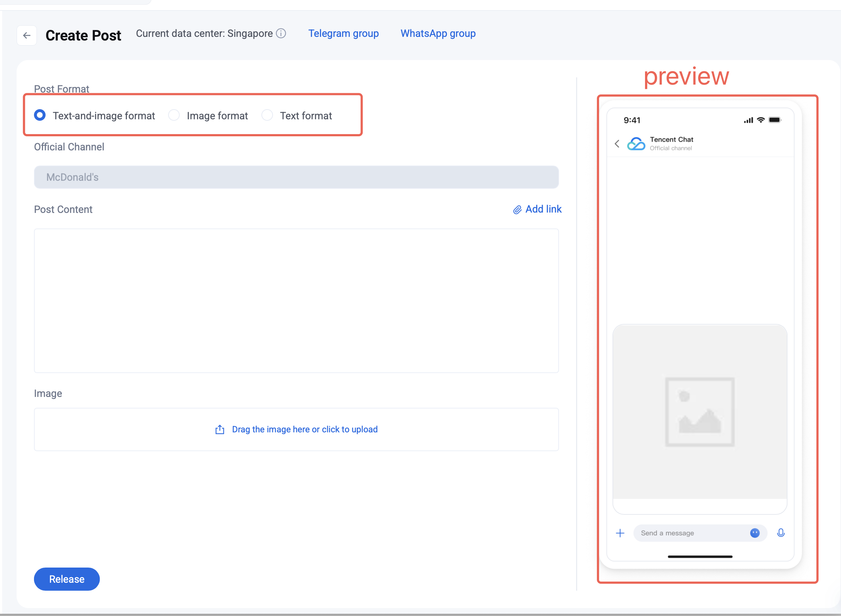
Task: Click Drag the image here upload link
Action: [x=304, y=429]
